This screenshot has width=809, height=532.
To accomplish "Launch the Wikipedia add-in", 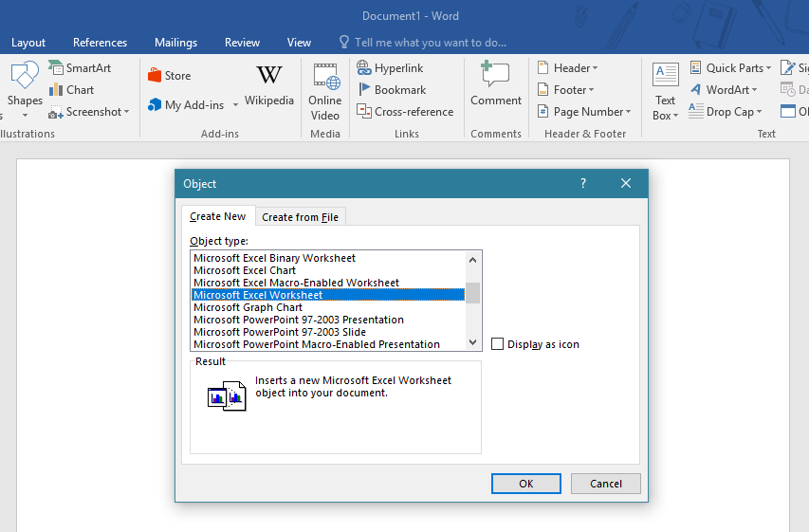I will [268, 85].
